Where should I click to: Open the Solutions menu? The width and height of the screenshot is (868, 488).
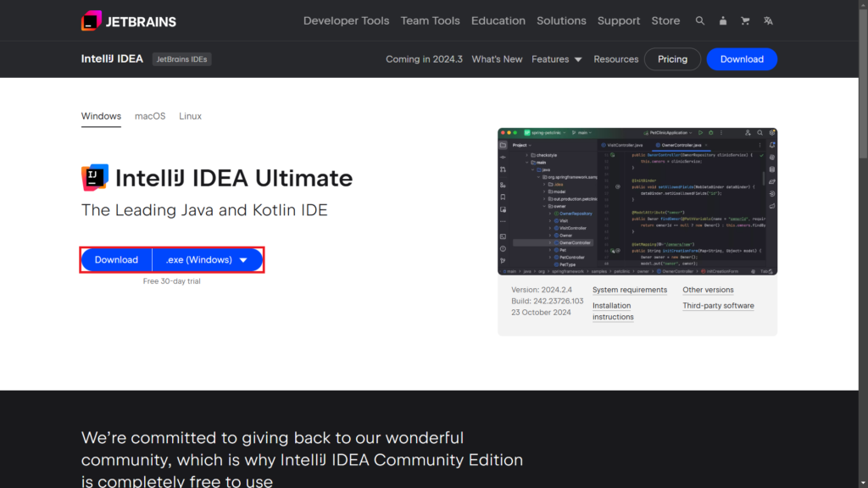tap(561, 21)
